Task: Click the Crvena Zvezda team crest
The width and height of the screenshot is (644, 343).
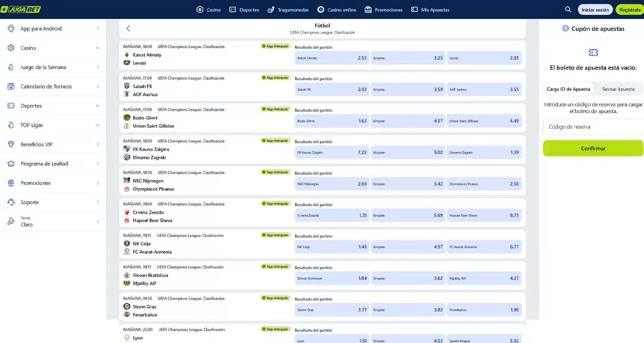Action: point(127,212)
